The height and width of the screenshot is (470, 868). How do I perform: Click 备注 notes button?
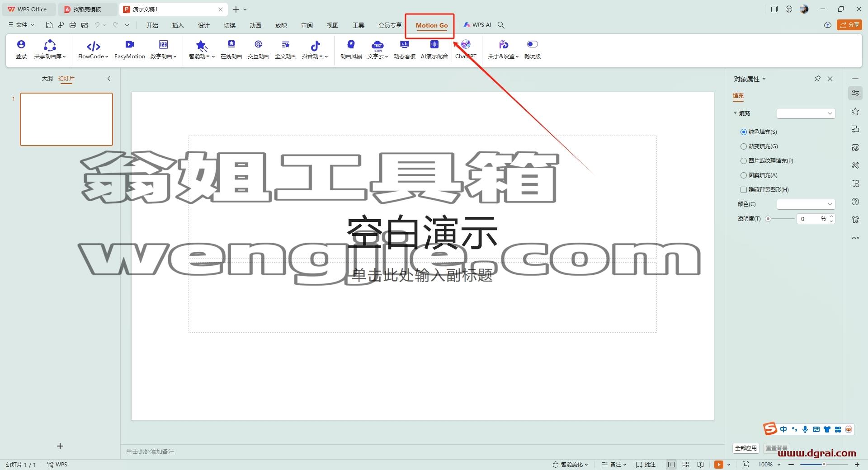click(x=614, y=465)
